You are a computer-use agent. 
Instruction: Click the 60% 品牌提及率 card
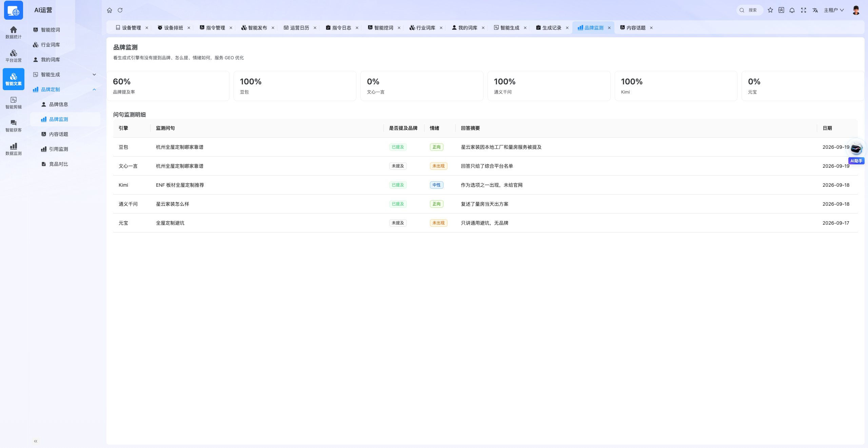pos(168,86)
